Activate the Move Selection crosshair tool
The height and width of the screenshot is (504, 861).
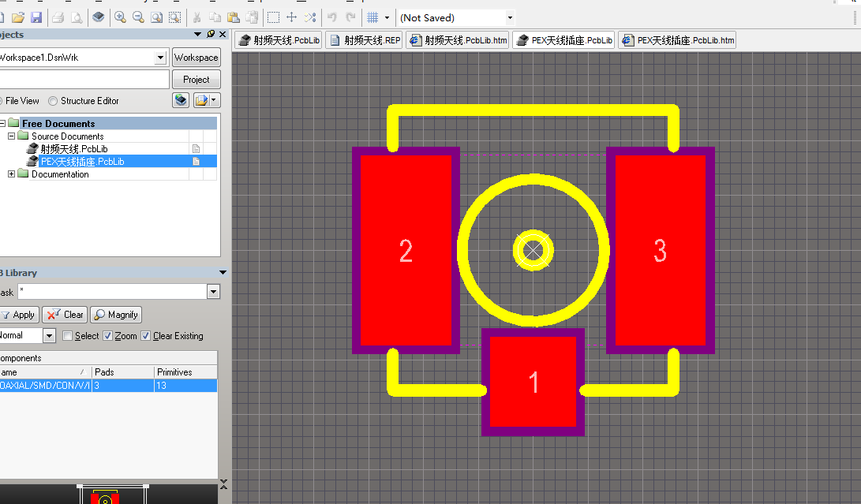pos(291,17)
